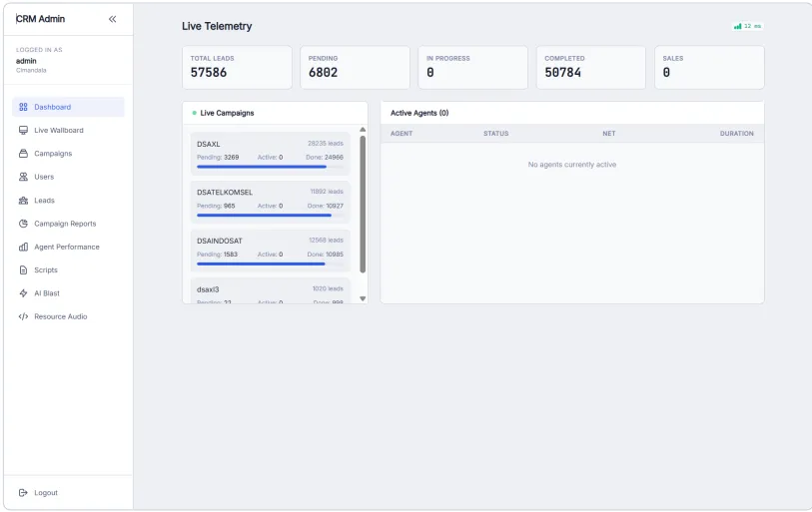Click the campaigns list scroll down arrow
The image size is (812, 512).
click(363, 298)
